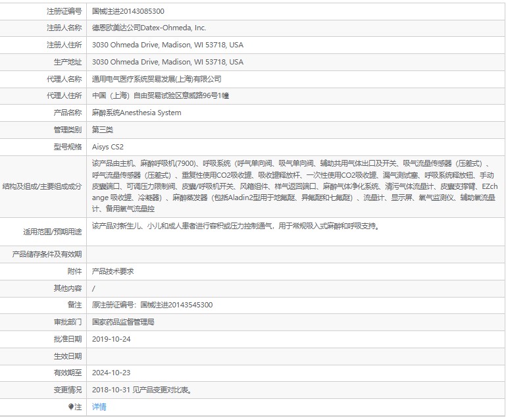Select the 适用范围/预期用途 label
The image size is (506, 420).
pos(52,232)
